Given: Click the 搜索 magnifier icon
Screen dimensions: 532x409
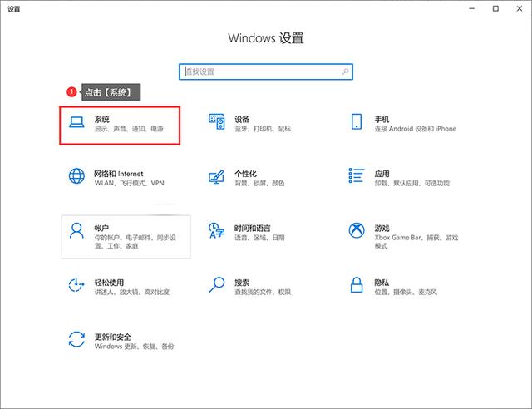Looking at the screenshot, I should click(216, 285).
